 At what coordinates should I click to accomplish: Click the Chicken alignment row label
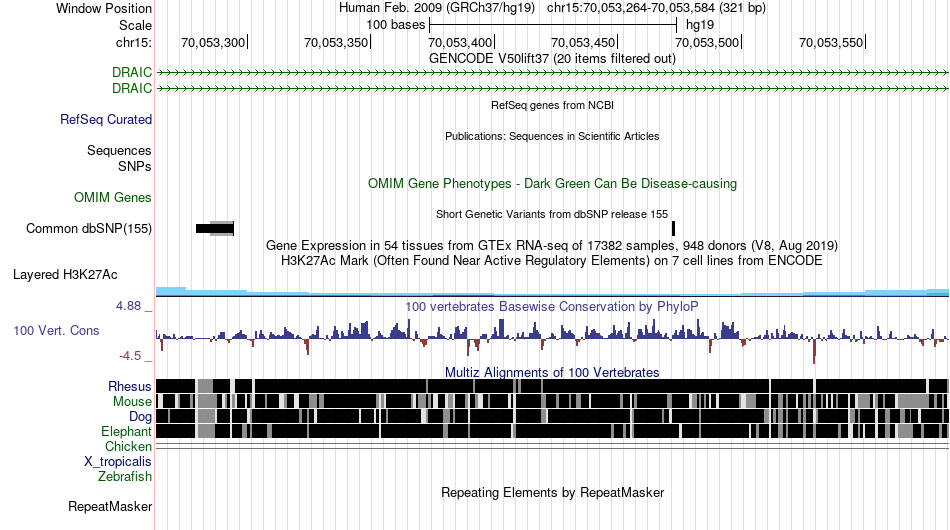[x=128, y=446]
